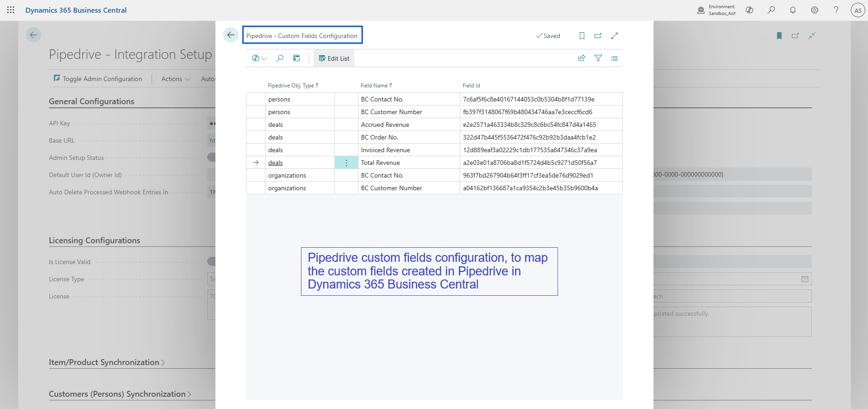
Task: Click the back arrow in the dialog
Action: point(231,35)
